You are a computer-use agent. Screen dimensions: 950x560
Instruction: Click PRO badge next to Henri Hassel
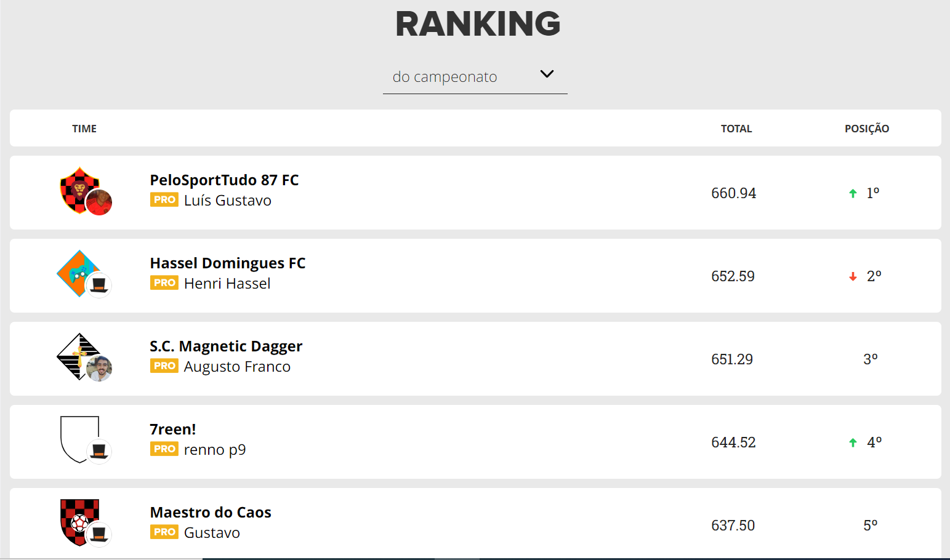click(164, 283)
